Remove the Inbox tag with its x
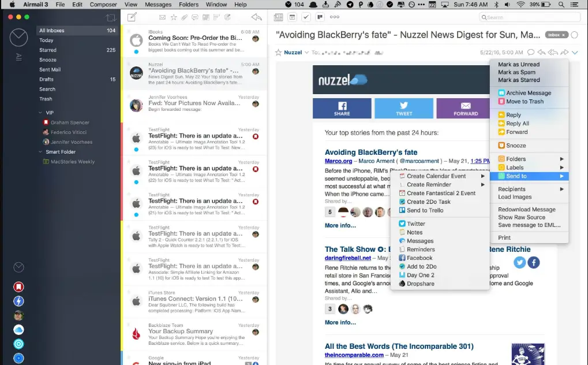588x365 pixels. tap(563, 35)
